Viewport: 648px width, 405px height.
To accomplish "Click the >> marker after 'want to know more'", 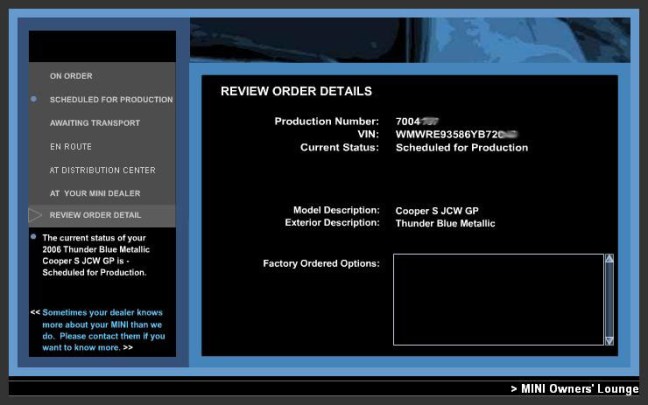I will [x=128, y=348].
